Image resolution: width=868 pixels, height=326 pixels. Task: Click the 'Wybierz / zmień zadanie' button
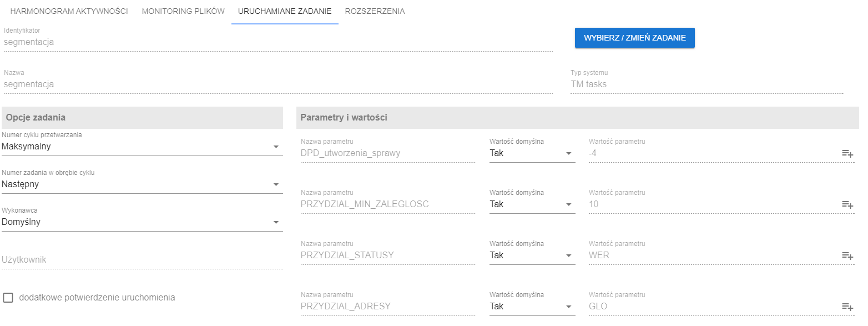[x=635, y=38]
